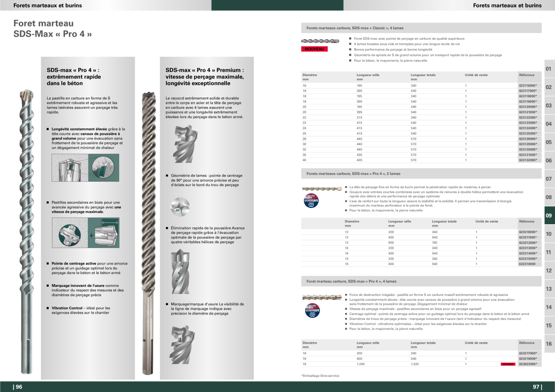555x392 pixels.
Task: Click reference 623122000*
Action: [x=528, y=118]
